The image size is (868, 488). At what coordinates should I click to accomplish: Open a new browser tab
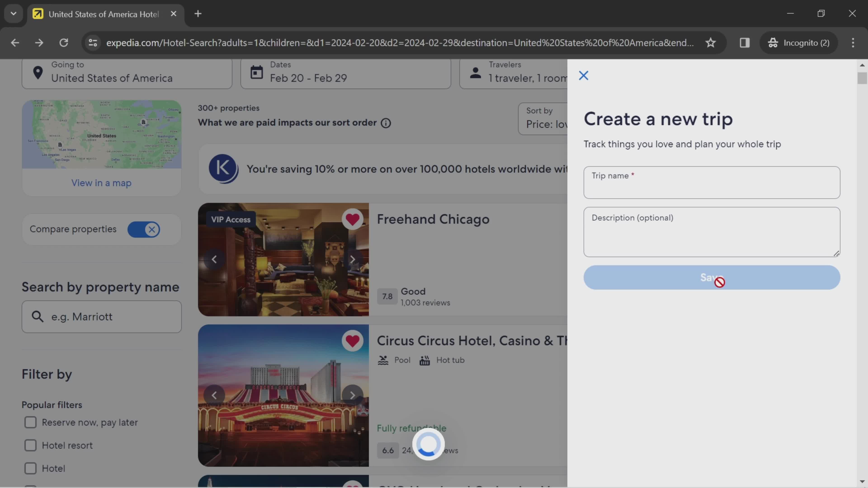coord(198,14)
